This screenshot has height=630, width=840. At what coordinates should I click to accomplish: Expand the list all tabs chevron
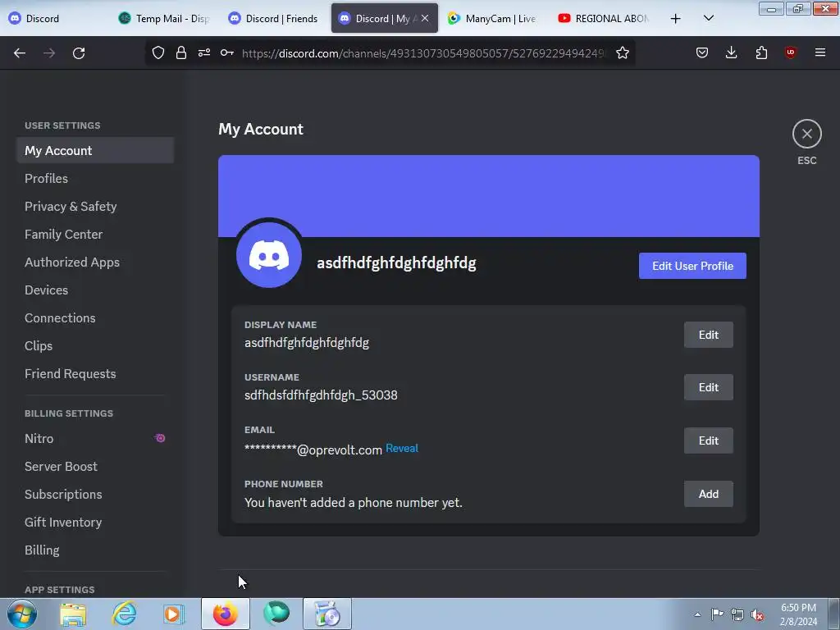point(708,18)
